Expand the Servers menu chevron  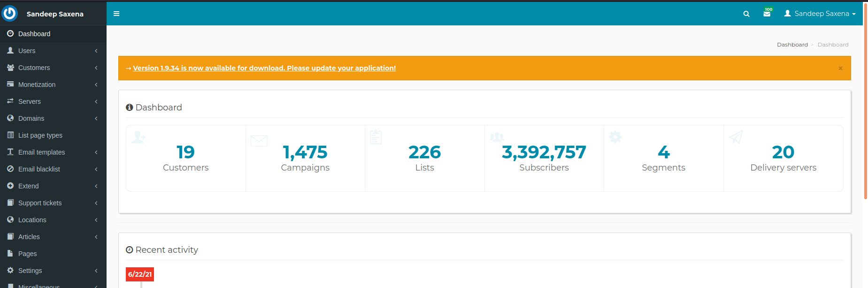[96, 101]
